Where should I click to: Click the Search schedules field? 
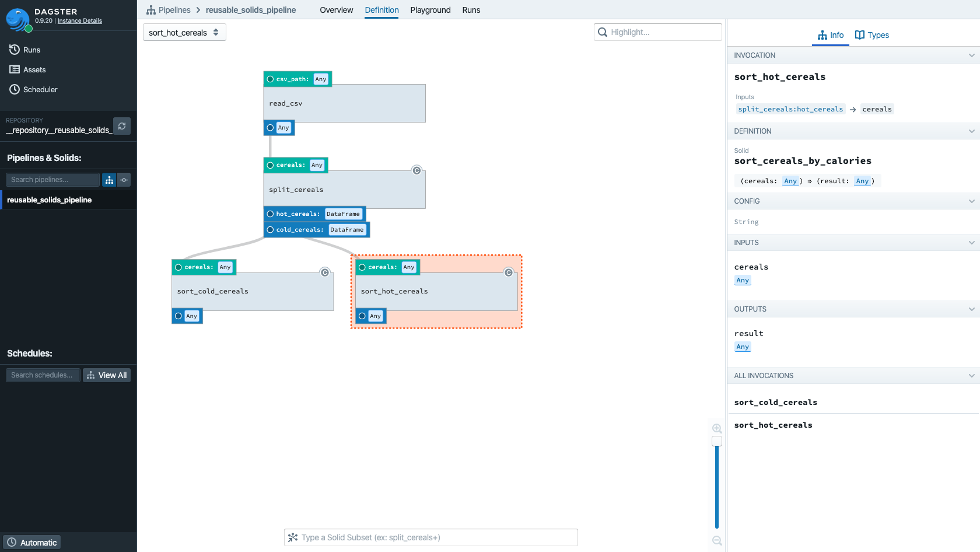(43, 375)
